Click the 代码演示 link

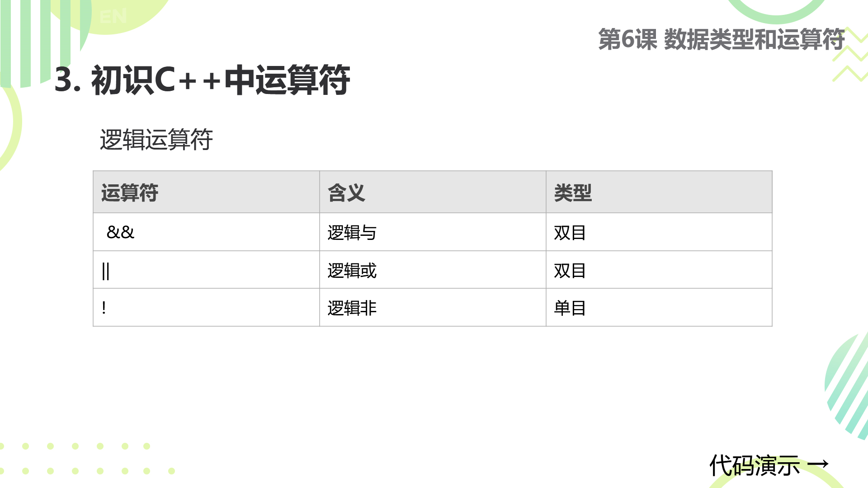click(755, 465)
